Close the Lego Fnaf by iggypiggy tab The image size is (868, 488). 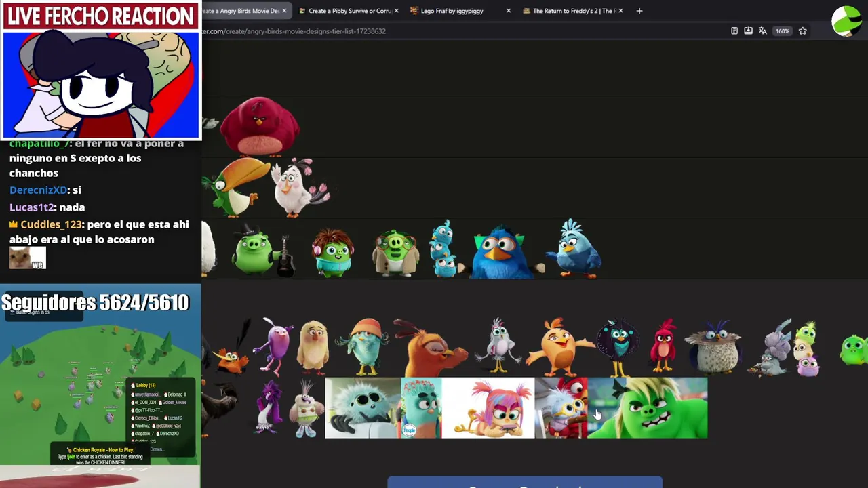click(x=509, y=11)
